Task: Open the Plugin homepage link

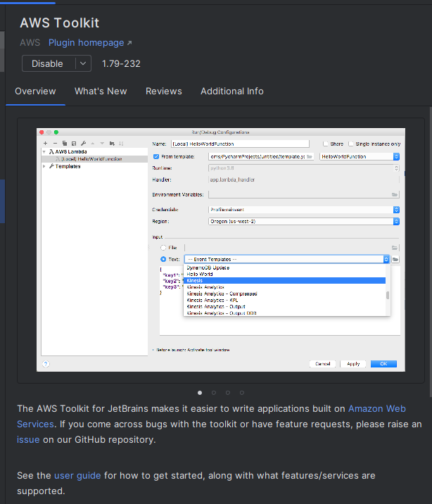Action: point(90,43)
